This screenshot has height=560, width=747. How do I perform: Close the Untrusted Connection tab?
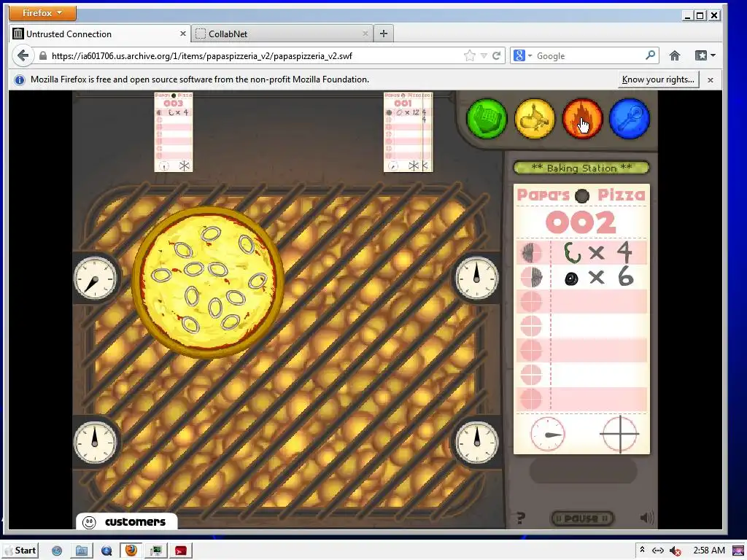(183, 34)
